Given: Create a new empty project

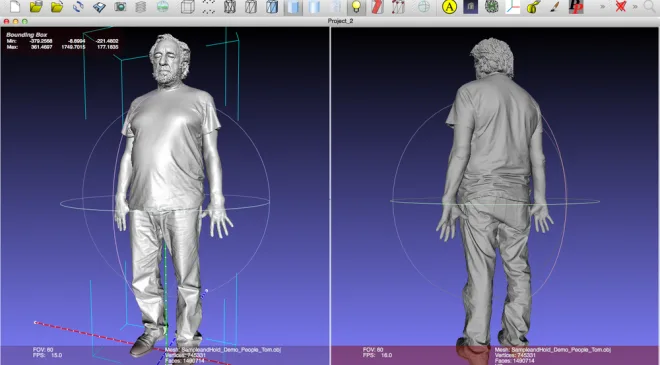Looking at the screenshot, I should tap(15, 6).
